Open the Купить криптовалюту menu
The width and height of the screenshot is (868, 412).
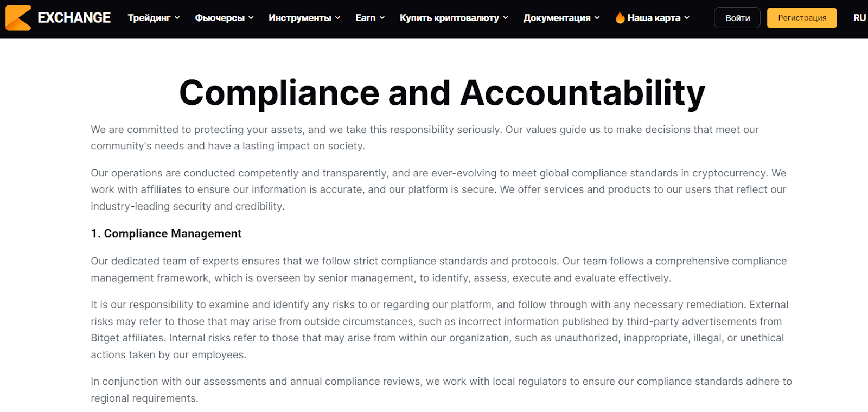(449, 18)
